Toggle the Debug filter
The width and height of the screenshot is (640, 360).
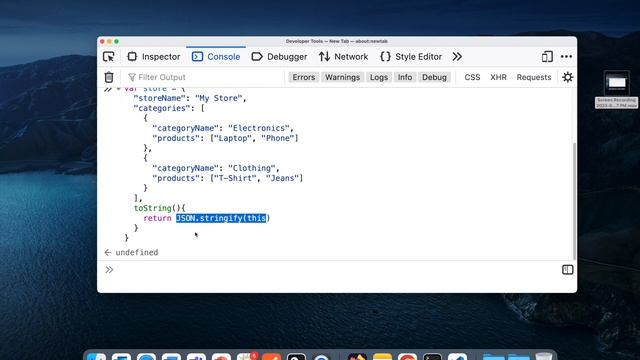(434, 77)
